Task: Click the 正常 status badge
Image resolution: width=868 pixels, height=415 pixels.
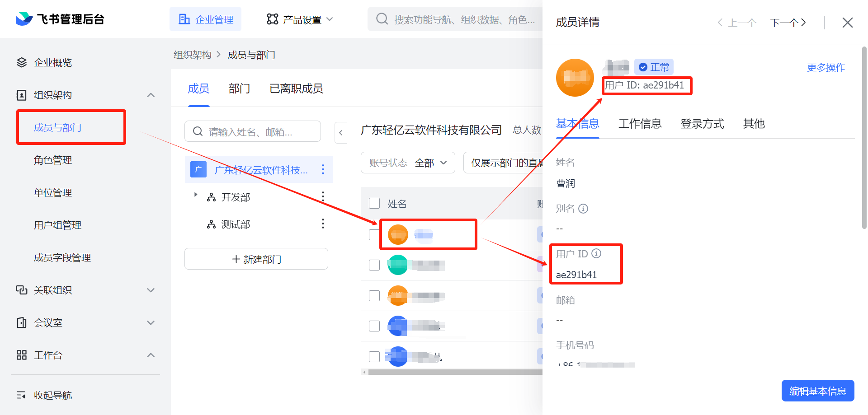Action: click(654, 67)
